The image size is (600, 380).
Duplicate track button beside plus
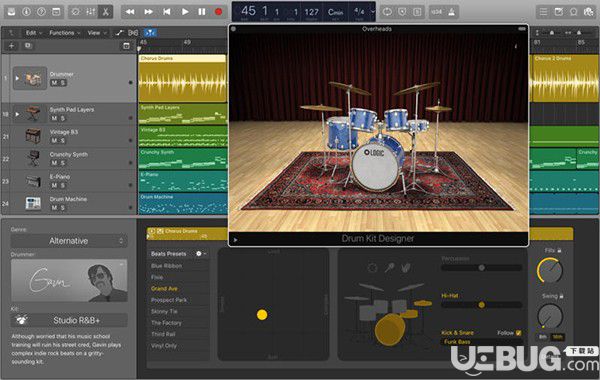[x=28, y=46]
